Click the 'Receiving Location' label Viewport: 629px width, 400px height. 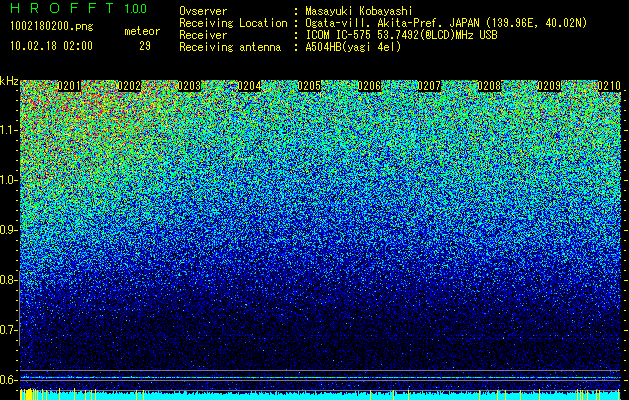(233, 23)
